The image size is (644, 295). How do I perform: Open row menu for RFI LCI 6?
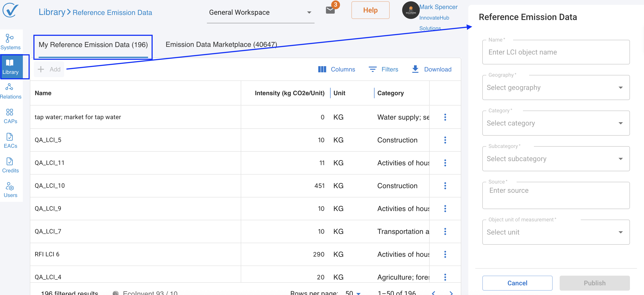coord(445,254)
